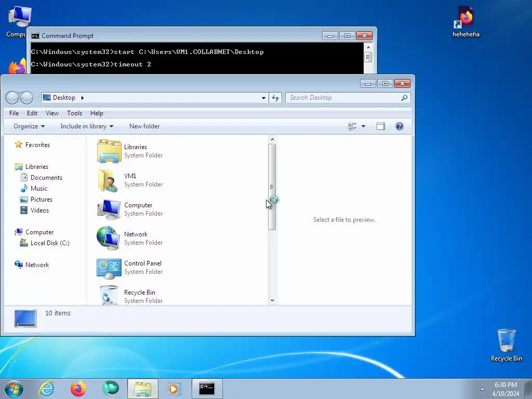Open the Libraries system folder icon
The image size is (532, 399).
click(109, 151)
